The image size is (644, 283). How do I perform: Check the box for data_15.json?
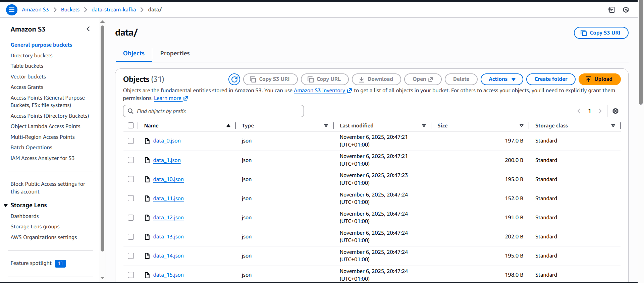(x=131, y=275)
